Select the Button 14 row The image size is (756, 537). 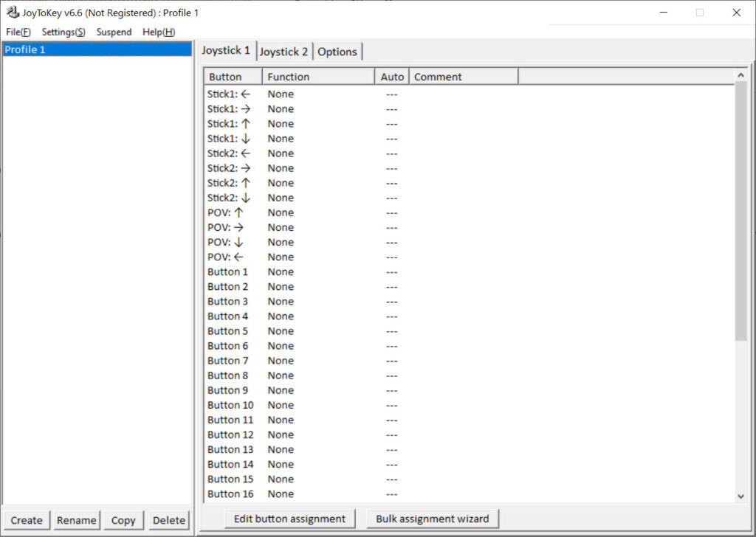(469, 464)
